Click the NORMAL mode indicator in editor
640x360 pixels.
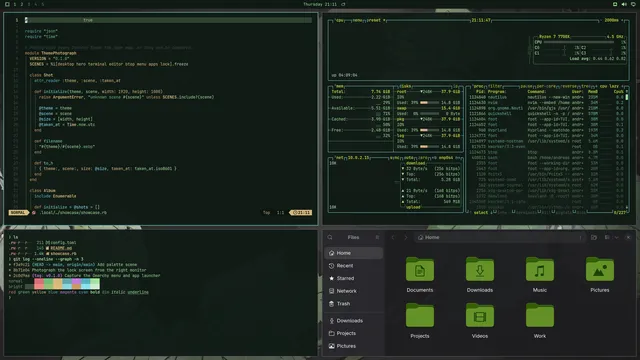pyautogui.click(x=18, y=213)
